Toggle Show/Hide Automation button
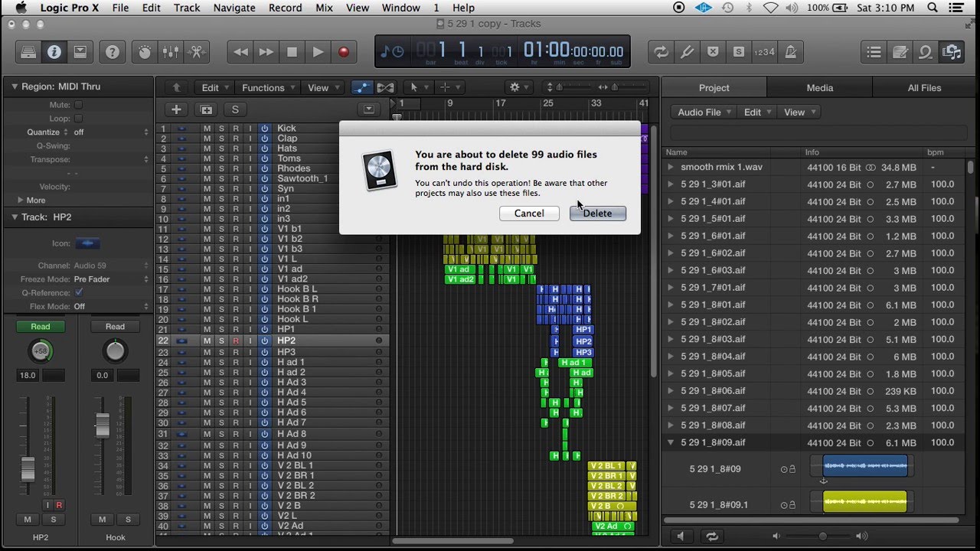 click(362, 87)
